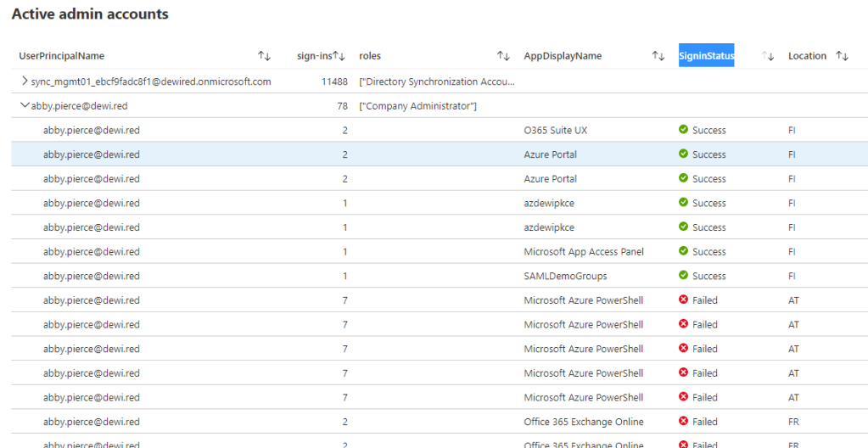This screenshot has height=448, width=868.
Task: Sort by UserPrincipalName column arrows
Action: tap(264, 56)
